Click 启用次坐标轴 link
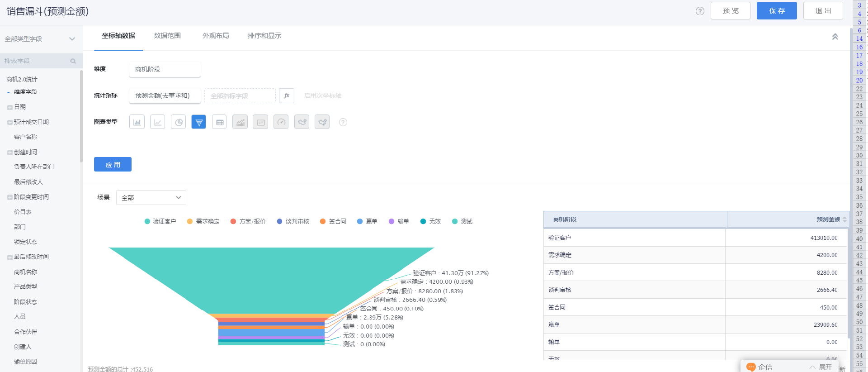Screen dimensions: 868x372 pyautogui.click(x=323, y=95)
